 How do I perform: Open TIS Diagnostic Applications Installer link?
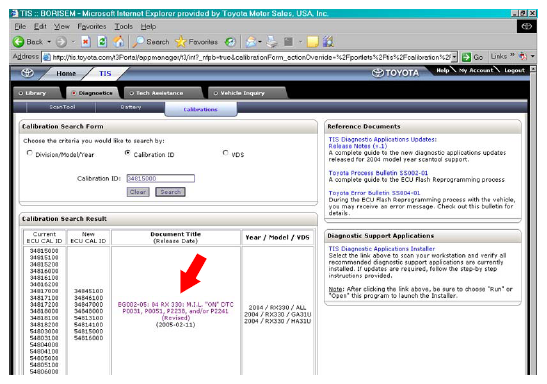(x=382, y=249)
